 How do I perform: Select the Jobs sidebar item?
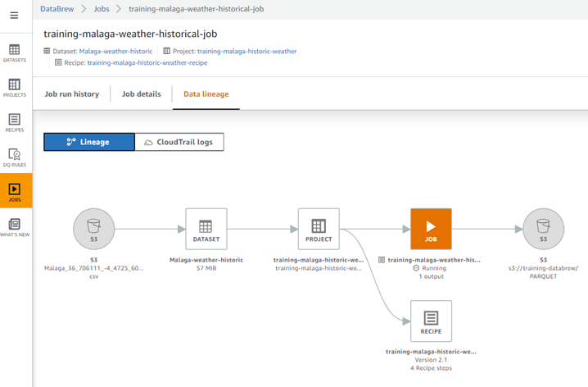(x=16, y=191)
